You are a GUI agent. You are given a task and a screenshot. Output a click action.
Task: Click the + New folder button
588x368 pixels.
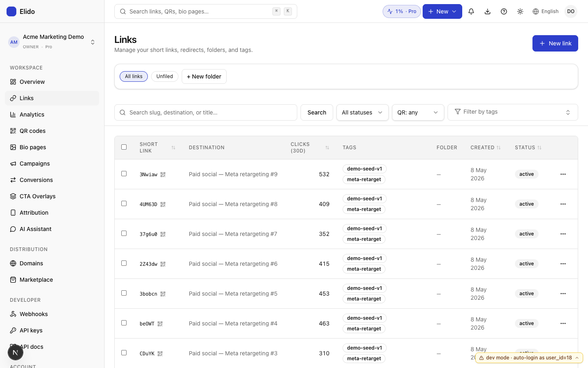204,76
